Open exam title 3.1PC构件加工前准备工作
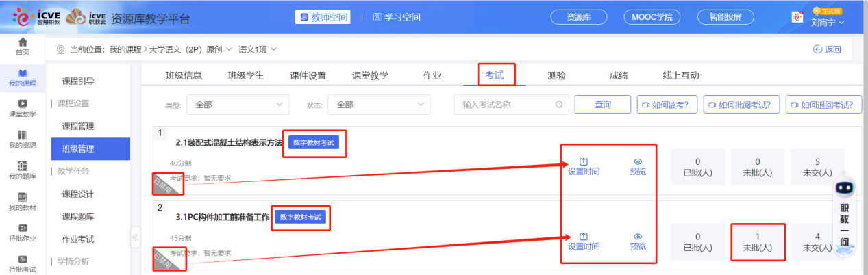Screen dimensions: 868x275 coord(223,217)
